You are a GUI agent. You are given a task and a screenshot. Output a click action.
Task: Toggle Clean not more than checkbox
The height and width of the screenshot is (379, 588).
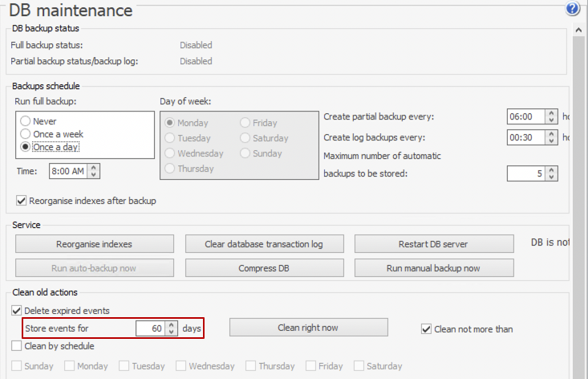pos(427,328)
